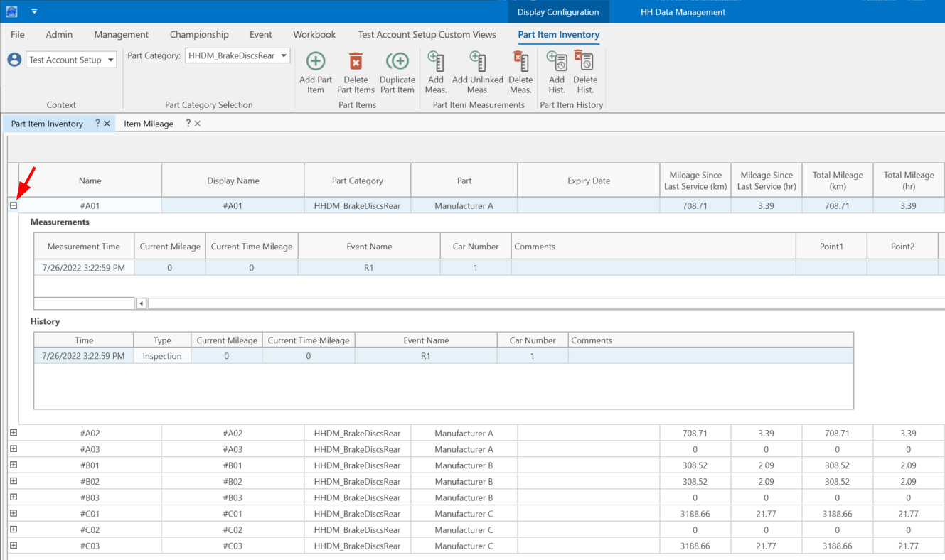
Task: Click the Add Part Item icon
Action: [x=316, y=63]
